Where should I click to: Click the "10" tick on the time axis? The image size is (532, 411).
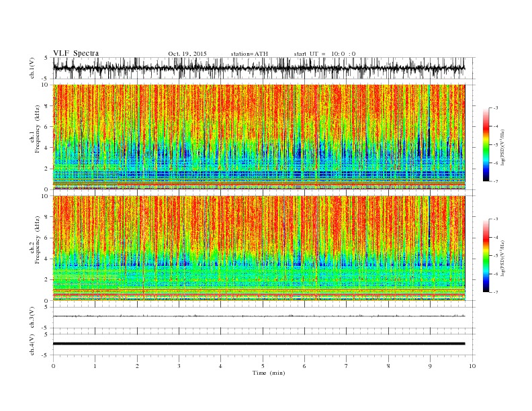472,366
